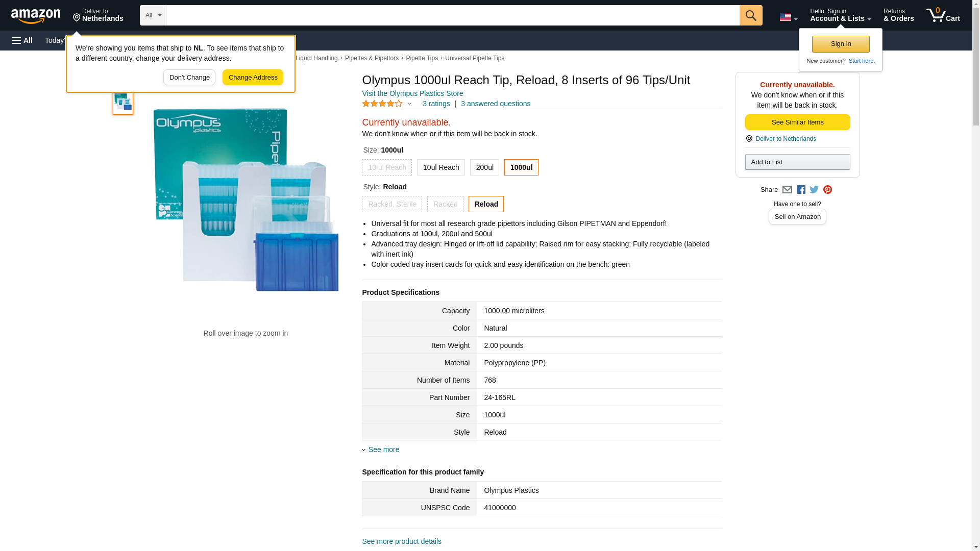Share product on Pinterest
Viewport: 980px width, 551px height.
827,190
